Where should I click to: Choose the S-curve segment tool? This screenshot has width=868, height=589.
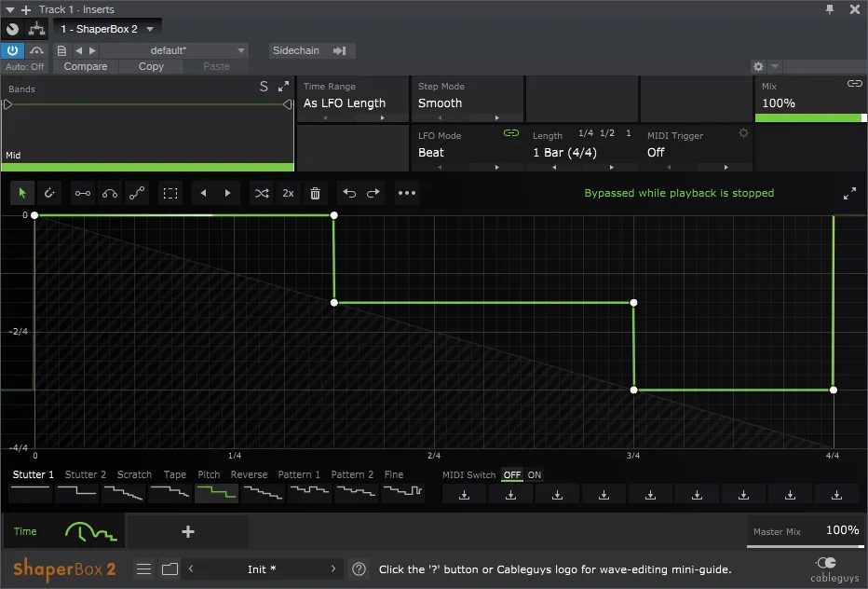tap(137, 193)
